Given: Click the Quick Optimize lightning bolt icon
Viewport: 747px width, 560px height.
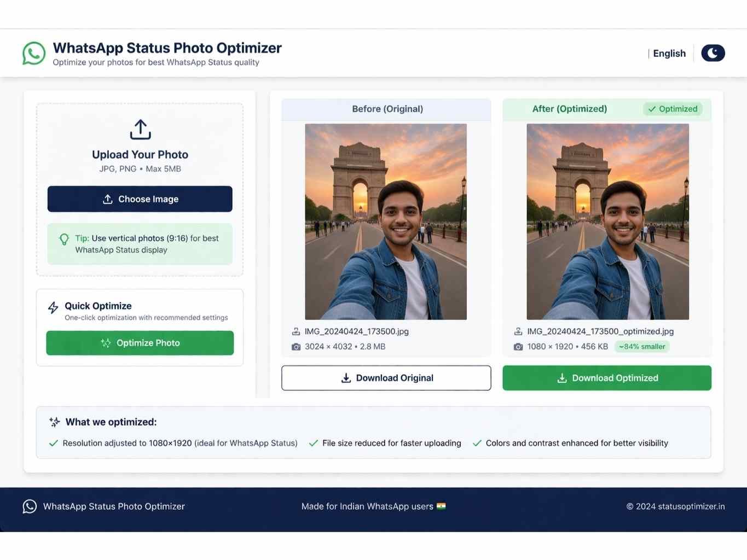Looking at the screenshot, I should click(x=53, y=307).
